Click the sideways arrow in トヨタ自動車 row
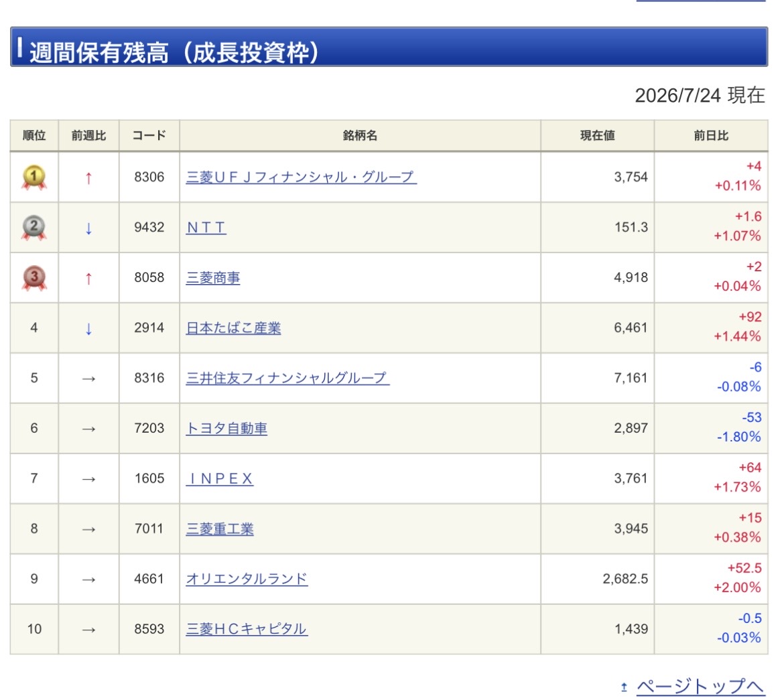The height and width of the screenshot is (700, 784). [88, 429]
